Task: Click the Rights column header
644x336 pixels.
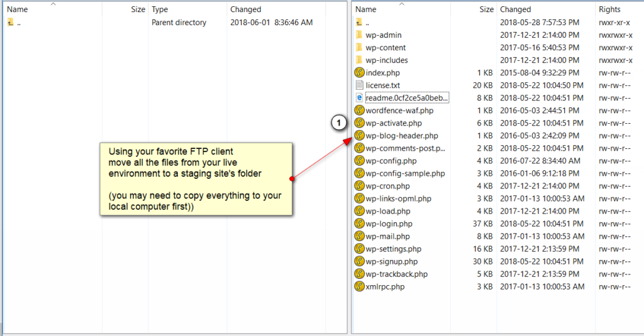Action: pyautogui.click(x=609, y=9)
